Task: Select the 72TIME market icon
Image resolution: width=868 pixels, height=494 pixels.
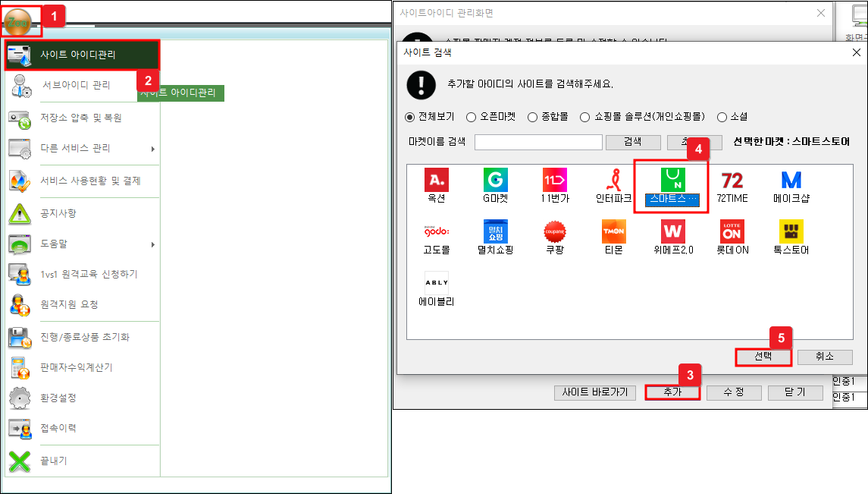Action: 732,180
